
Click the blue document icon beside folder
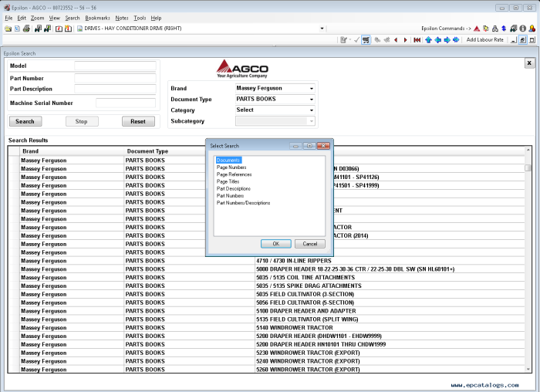[17, 29]
